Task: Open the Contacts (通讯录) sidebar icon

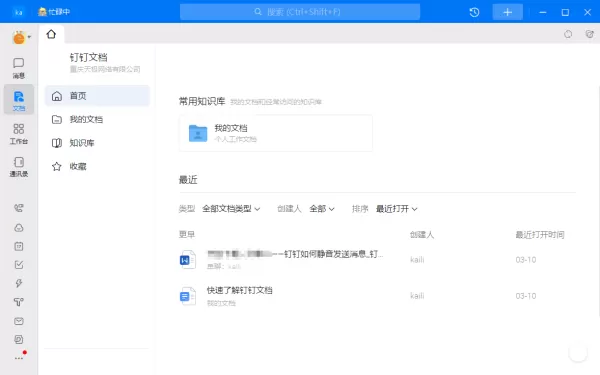Action: (19, 166)
